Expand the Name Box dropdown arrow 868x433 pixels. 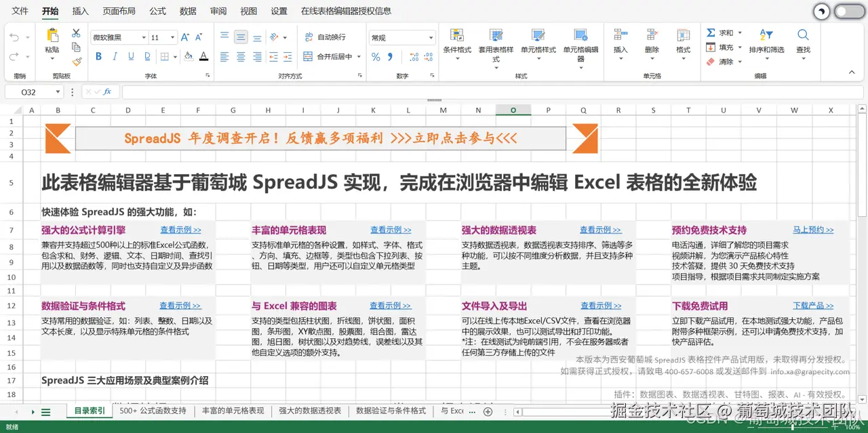[58, 92]
